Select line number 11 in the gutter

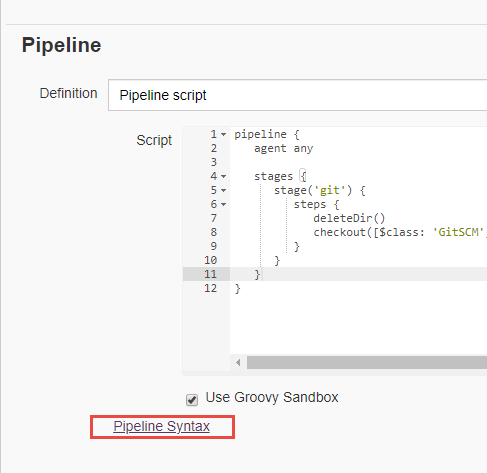tap(210, 274)
